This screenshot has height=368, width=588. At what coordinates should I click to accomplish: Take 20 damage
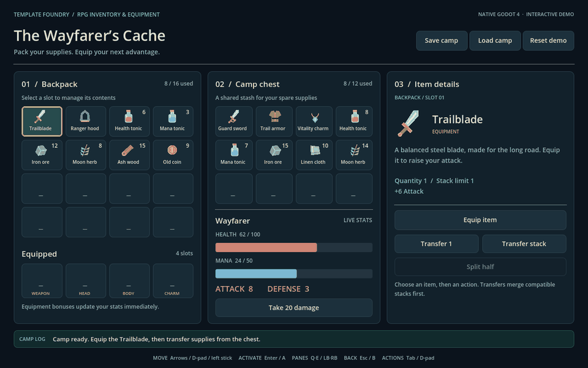pyautogui.click(x=294, y=308)
